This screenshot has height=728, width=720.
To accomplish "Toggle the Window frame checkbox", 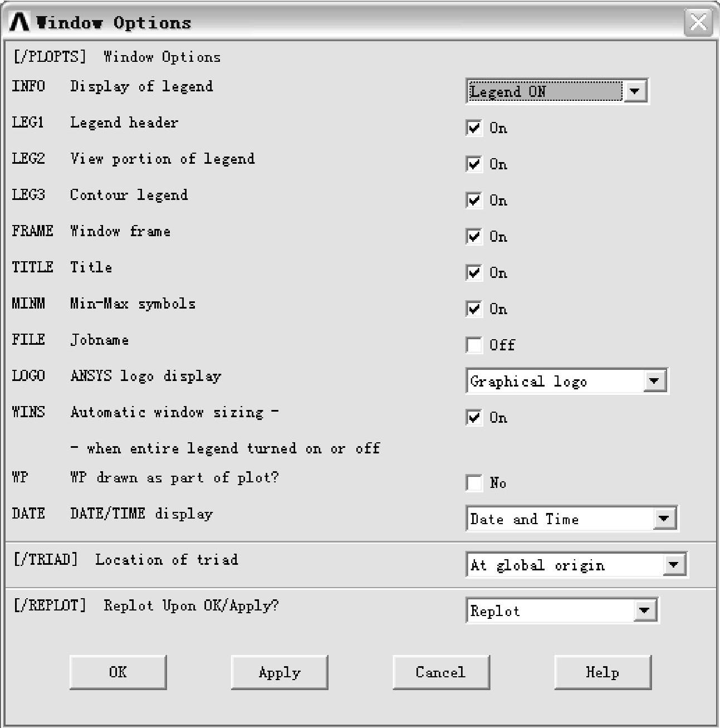I will [474, 236].
